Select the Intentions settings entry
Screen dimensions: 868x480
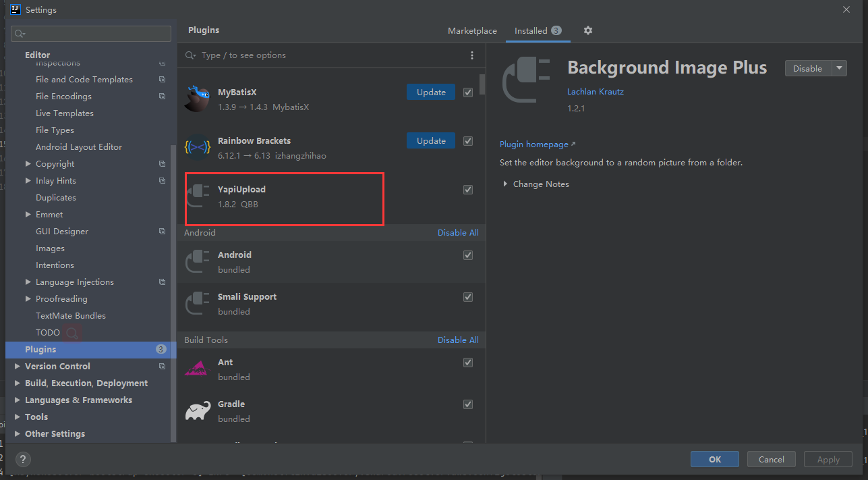55,265
